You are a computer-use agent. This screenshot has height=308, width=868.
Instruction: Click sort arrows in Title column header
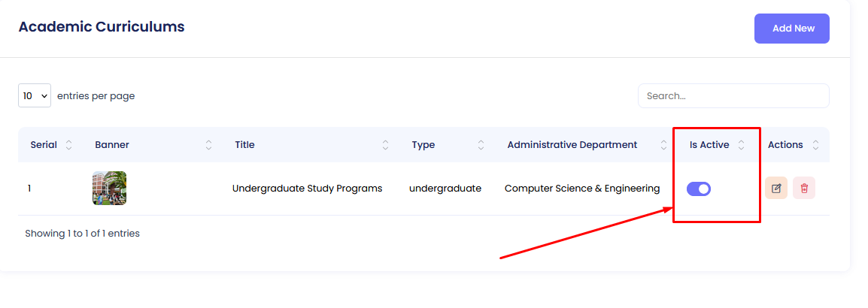click(386, 145)
